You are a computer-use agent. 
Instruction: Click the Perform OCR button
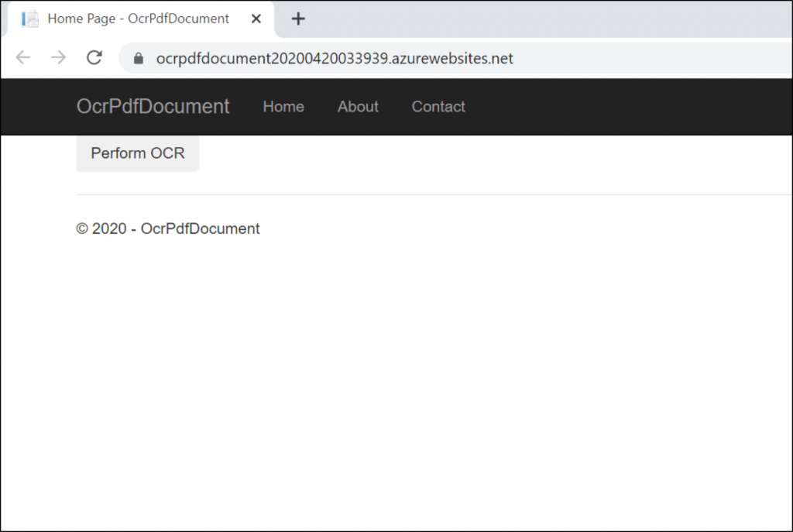[x=137, y=153]
